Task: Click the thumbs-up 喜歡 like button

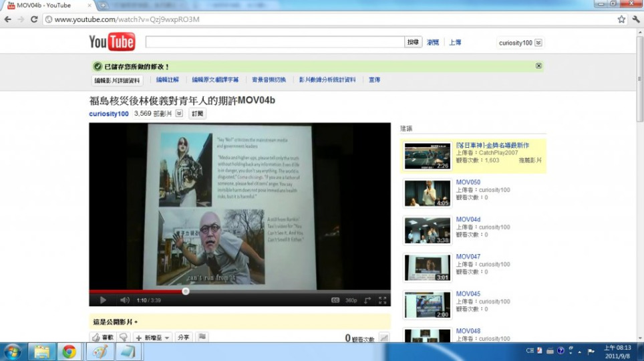Action: tap(103, 338)
